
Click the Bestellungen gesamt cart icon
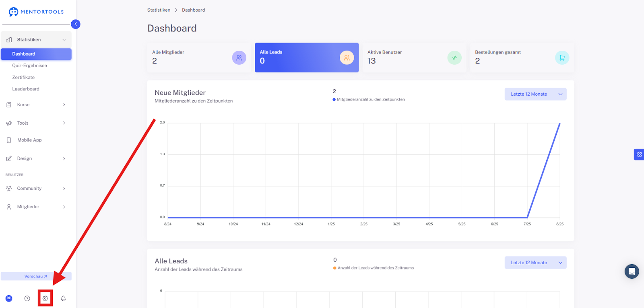coord(562,58)
